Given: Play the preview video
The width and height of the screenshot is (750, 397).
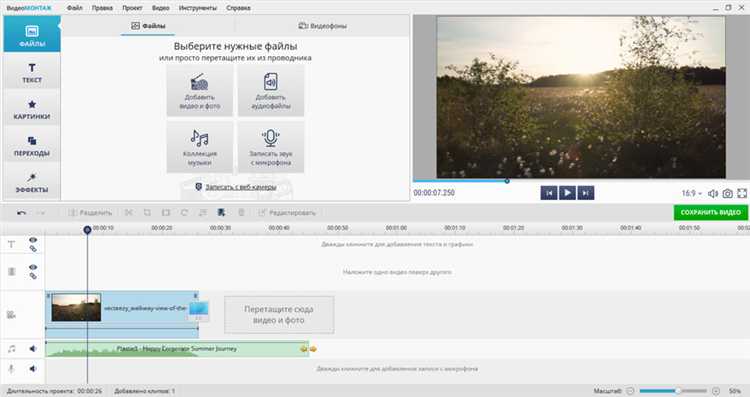Looking at the screenshot, I should pyautogui.click(x=567, y=193).
